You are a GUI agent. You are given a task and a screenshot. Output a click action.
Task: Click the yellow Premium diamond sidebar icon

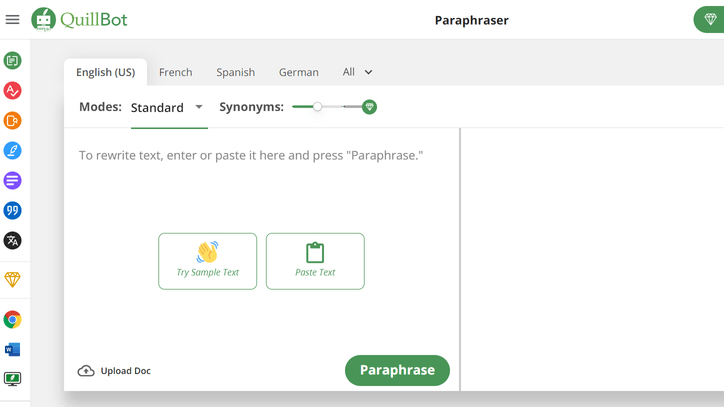point(12,280)
